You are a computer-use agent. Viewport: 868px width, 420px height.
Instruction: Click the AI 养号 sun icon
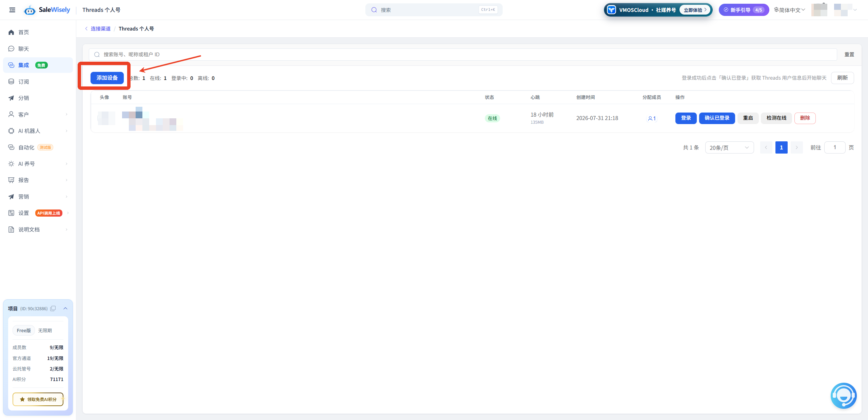coord(11,164)
